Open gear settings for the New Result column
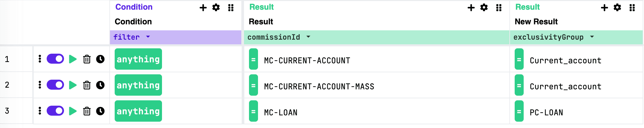The width and height of the screenshot is (644, 128). pyautogui.click(x=617, y=8)
